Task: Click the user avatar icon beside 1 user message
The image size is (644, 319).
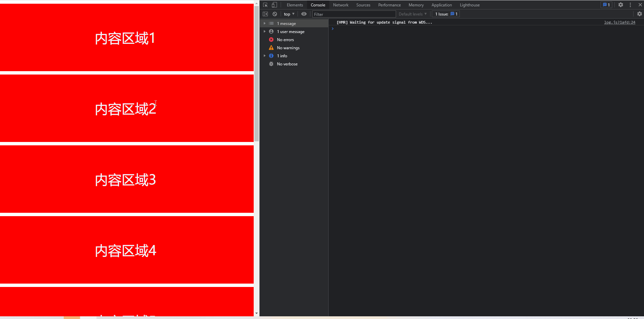Action: point(271,31)
